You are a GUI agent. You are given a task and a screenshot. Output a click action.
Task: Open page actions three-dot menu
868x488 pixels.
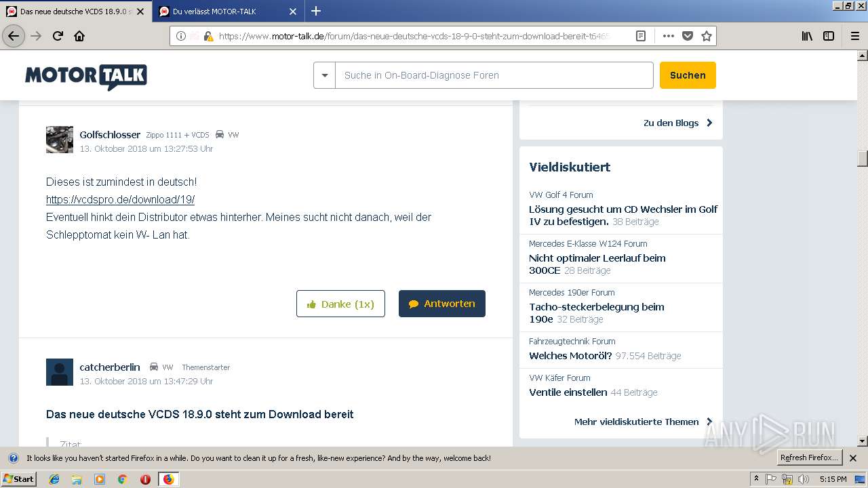point(669,36)
